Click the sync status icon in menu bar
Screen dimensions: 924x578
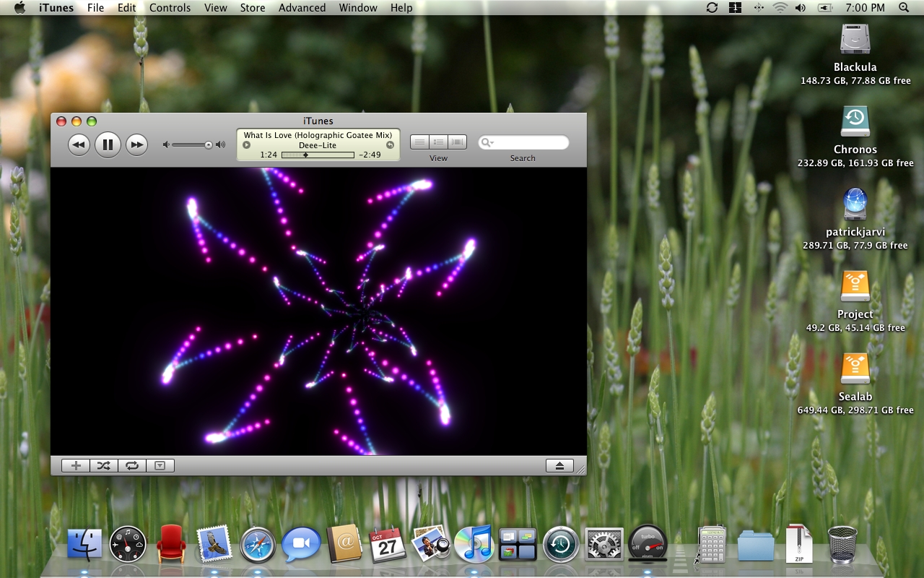pos(712,8)
